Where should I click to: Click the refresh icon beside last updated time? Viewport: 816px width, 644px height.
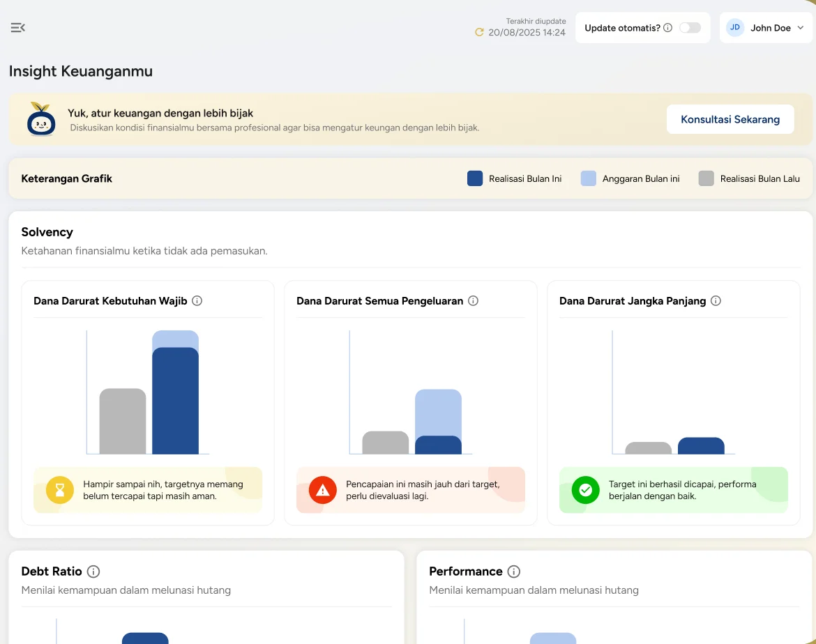479,32
